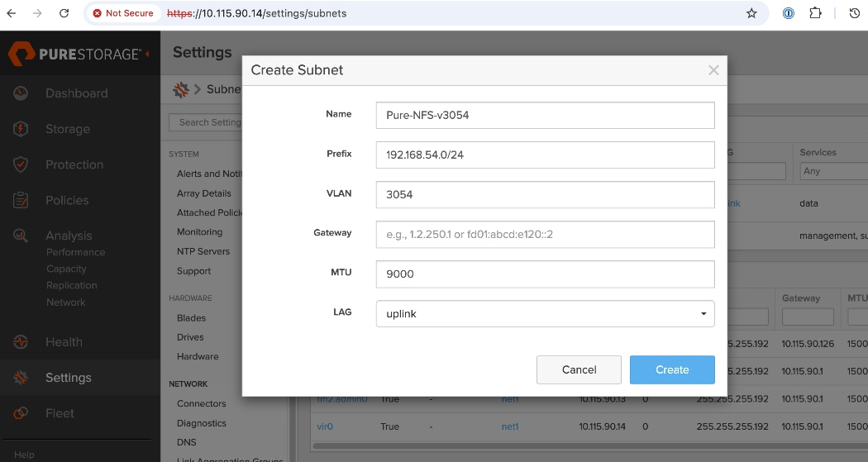Close the Create Subnet dialog

[x=713, y=70]
